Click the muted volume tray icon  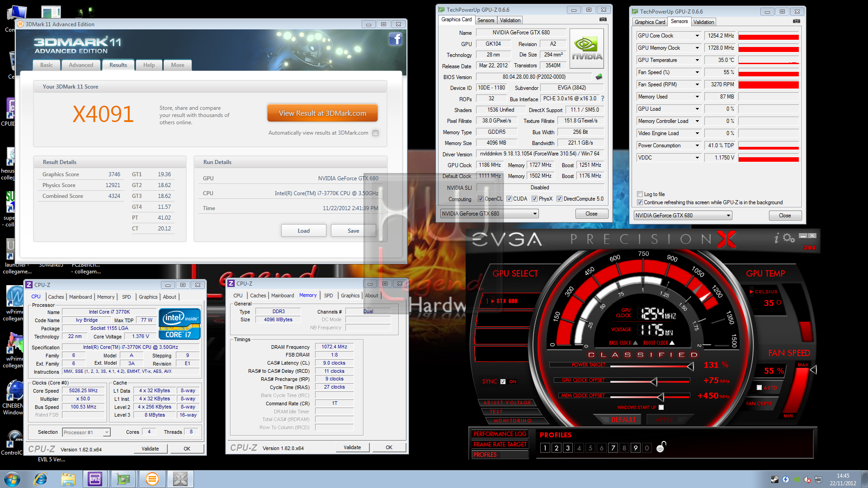point(807,479)
